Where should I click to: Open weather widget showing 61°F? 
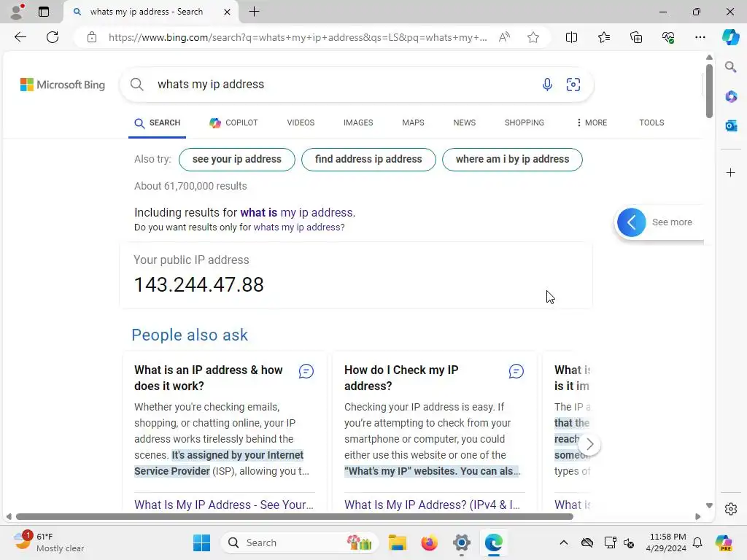(49, 542)
